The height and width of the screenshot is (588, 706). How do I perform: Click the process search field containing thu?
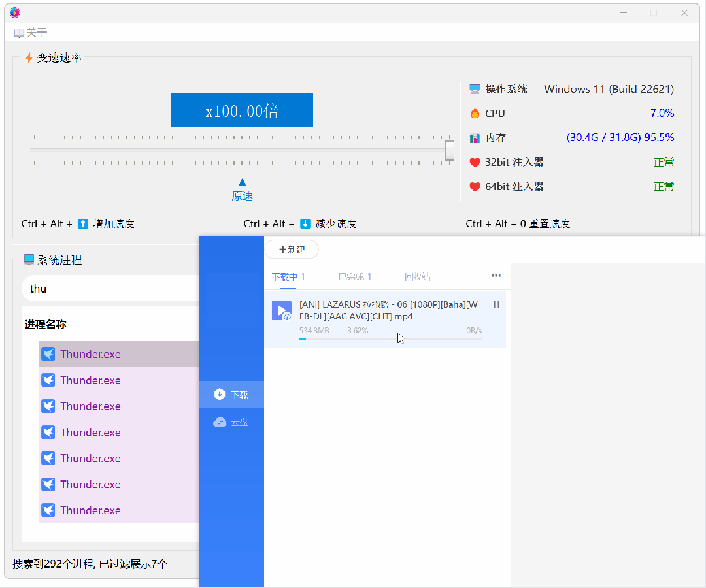coord(110,288)
